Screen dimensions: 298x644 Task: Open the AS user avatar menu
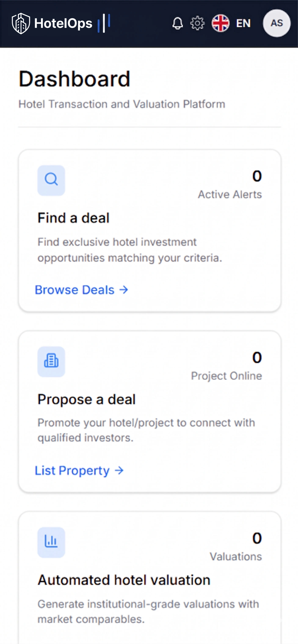click(276, 23)
